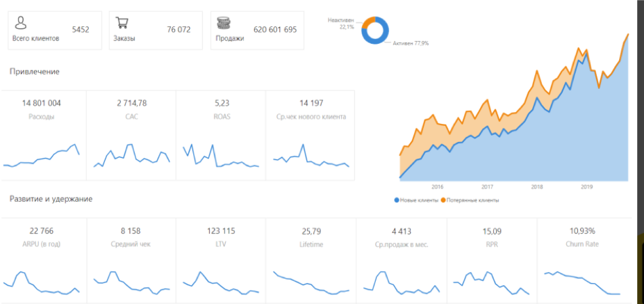Screen dimensions: 644x304
Task: Click the 2018 label on the chart axis
Action: tap(536, 186)
